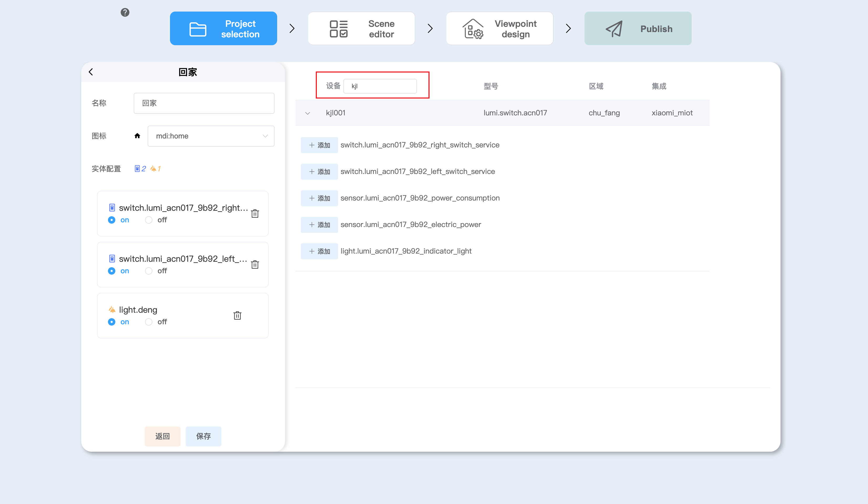Delete the right switch entity with trash icon
The height and width of the screenshot is (504, 868).
(x=255, y=214)
